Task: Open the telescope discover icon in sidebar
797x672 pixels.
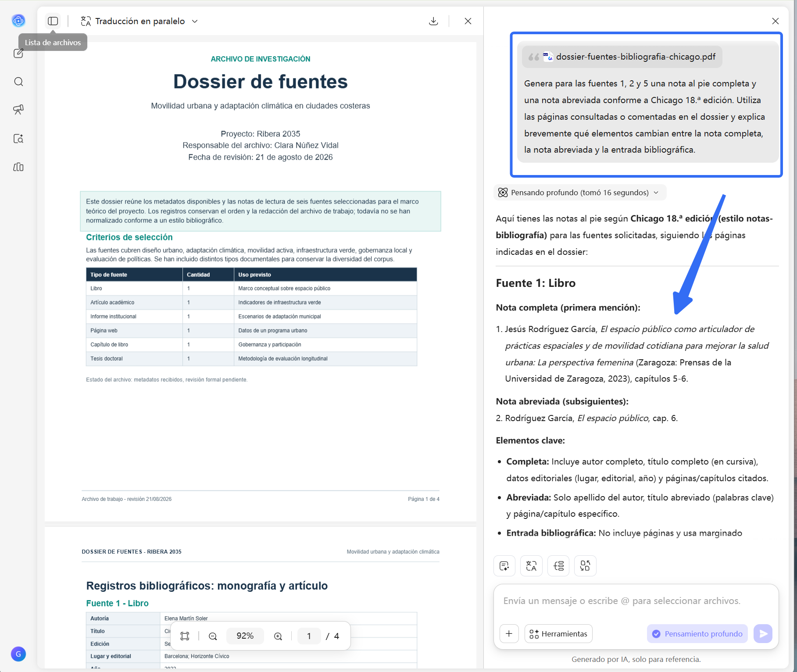Action: click(18, 110)
